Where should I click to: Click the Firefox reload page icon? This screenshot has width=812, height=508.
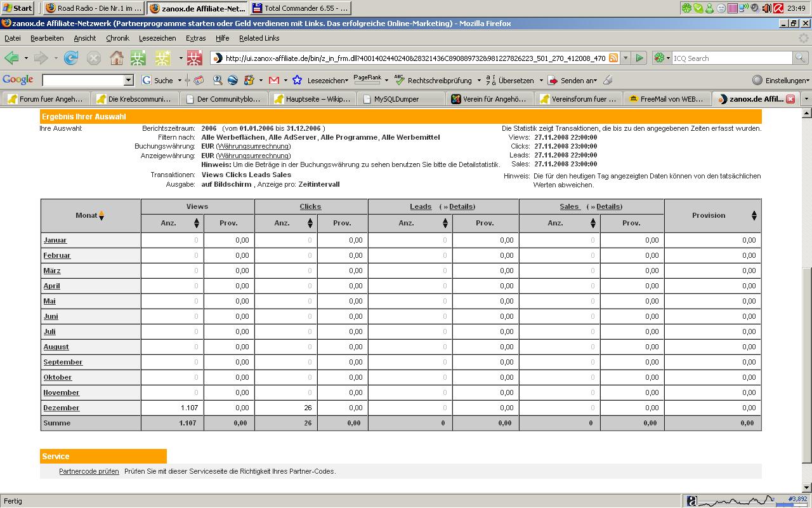71,58
